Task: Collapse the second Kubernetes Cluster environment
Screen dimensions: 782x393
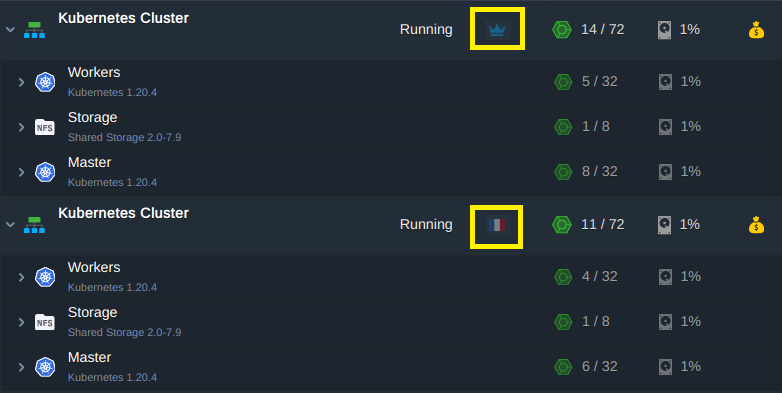Action: click(10, 225)
